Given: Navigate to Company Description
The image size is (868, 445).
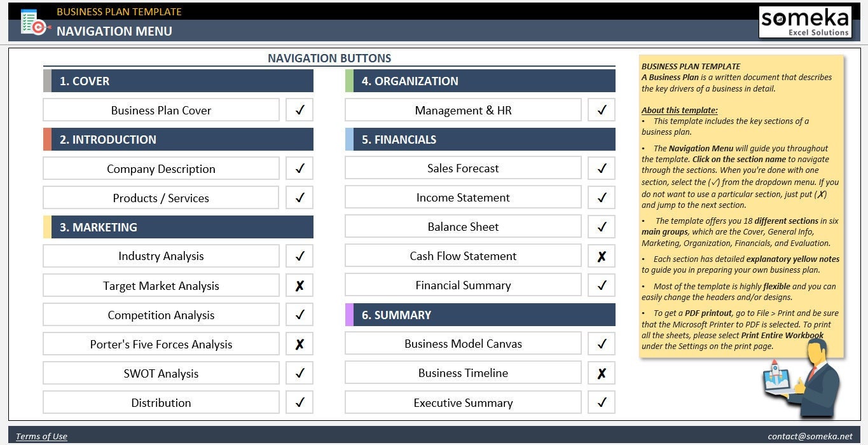Looking at the screenshot, I should pos(161,168).
